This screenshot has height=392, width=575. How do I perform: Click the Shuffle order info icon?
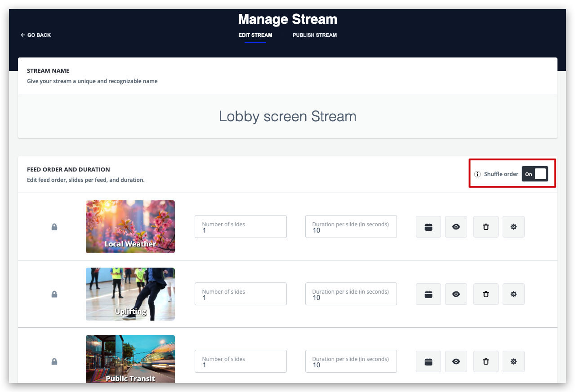(477, 174)
